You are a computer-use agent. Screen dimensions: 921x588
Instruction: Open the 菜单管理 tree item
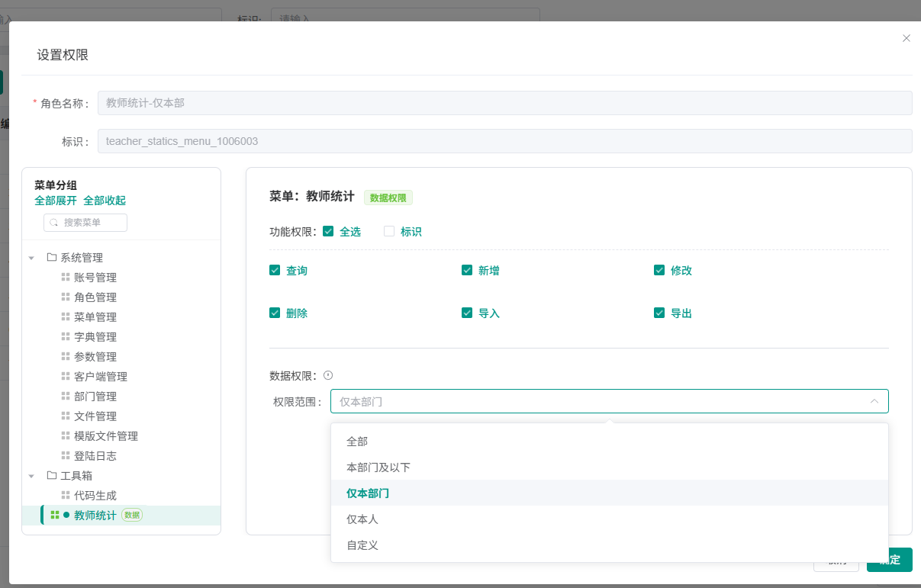(x=95, y=317)
